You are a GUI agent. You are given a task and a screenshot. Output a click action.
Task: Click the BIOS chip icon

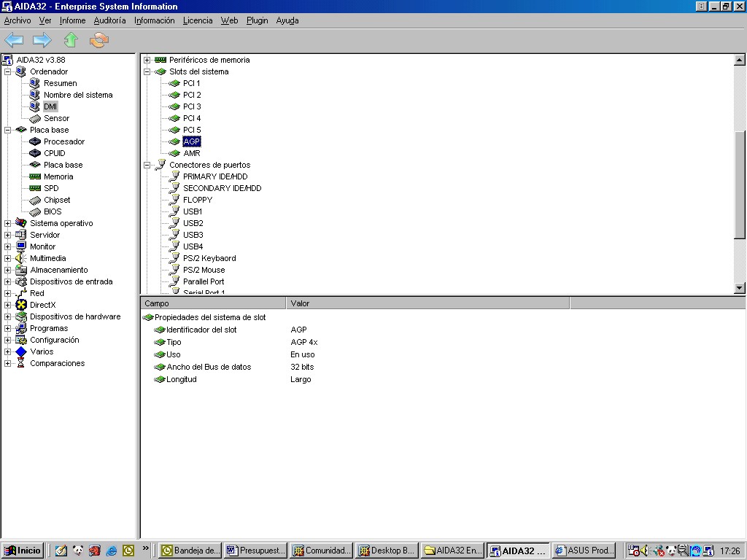click(x=35, y=211)
